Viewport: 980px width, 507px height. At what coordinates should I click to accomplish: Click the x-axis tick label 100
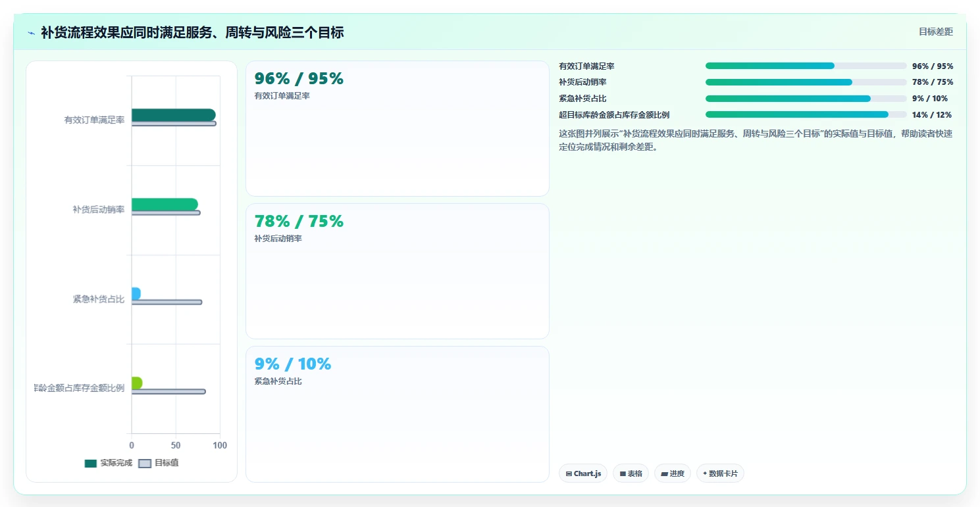(220, 445)
